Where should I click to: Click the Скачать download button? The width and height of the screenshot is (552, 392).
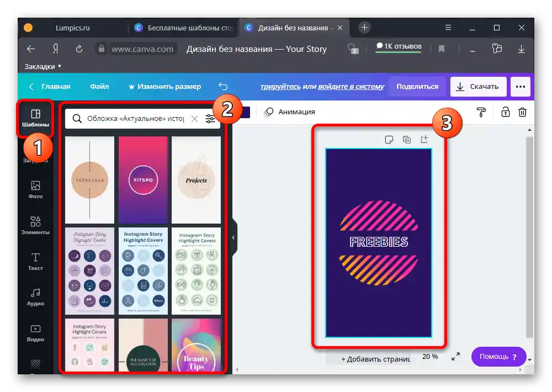[479, 87]
